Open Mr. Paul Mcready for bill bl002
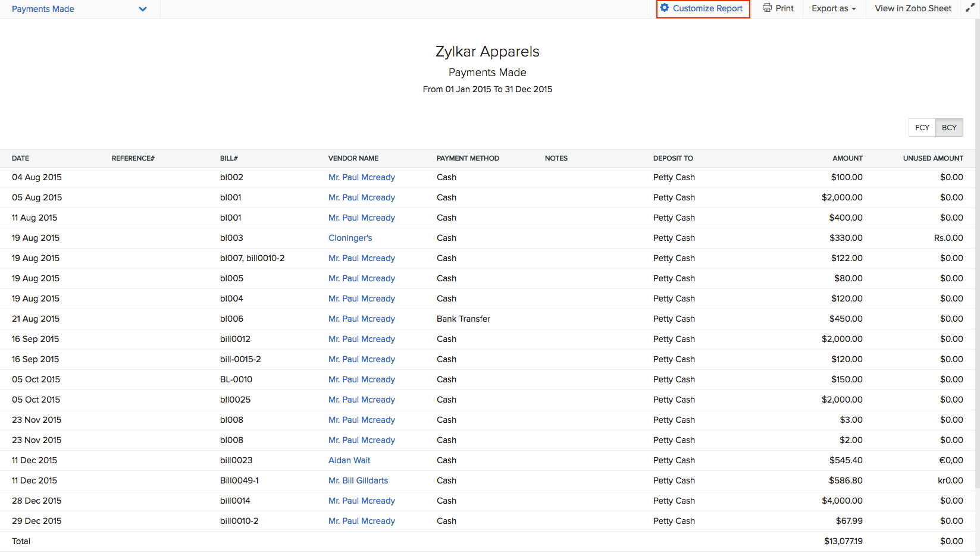Viewport: 980px width, 556px height. tap(361, 177)
